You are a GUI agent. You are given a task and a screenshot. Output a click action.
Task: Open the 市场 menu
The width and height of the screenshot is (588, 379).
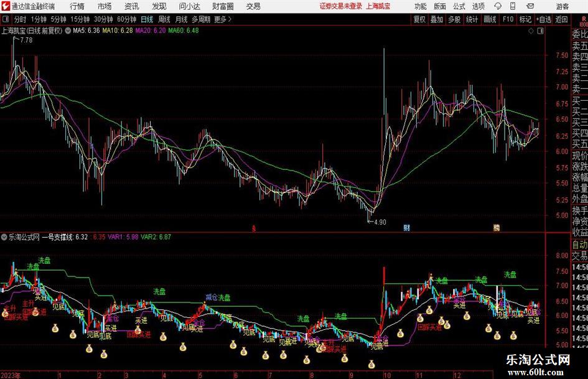105,6
